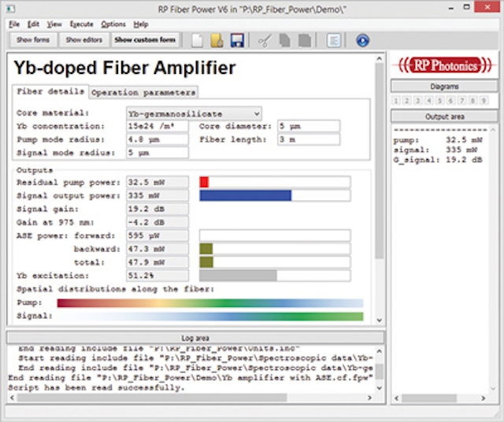Open the Help menu

tap(141, 24)
